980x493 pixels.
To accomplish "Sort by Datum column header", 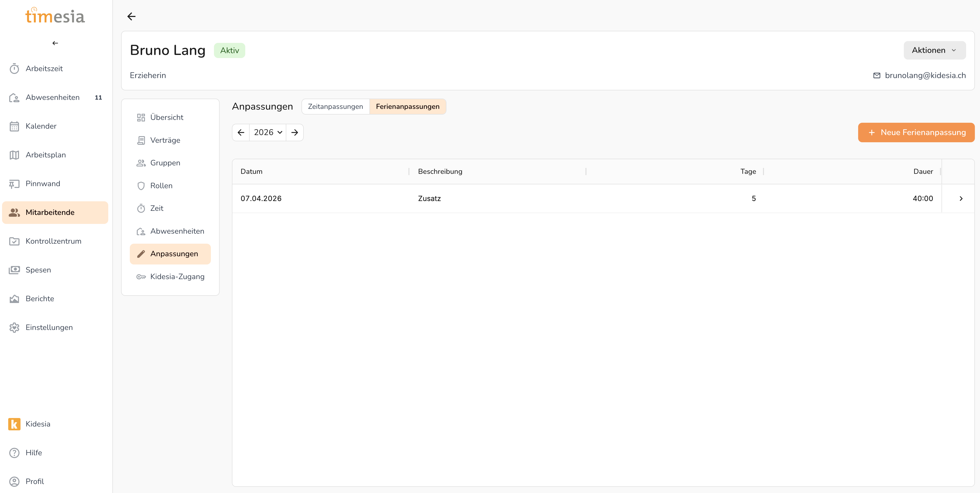I will 251,171.
